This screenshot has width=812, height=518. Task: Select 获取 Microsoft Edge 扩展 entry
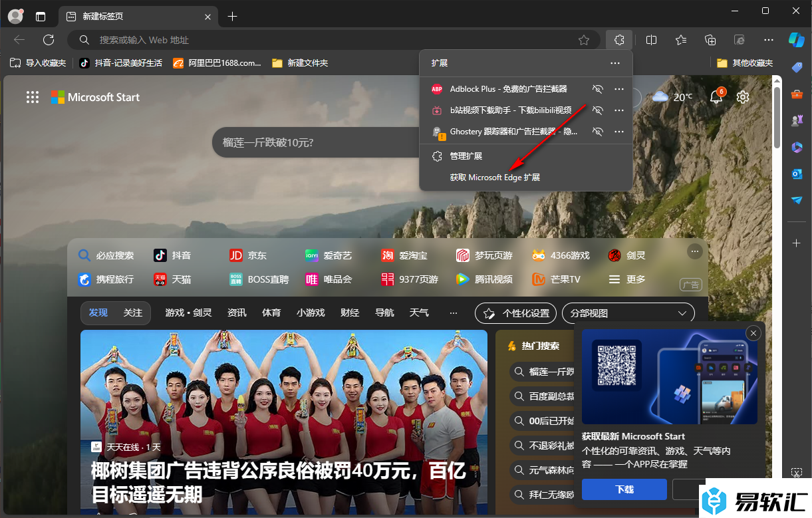click(x=526, y=178)
